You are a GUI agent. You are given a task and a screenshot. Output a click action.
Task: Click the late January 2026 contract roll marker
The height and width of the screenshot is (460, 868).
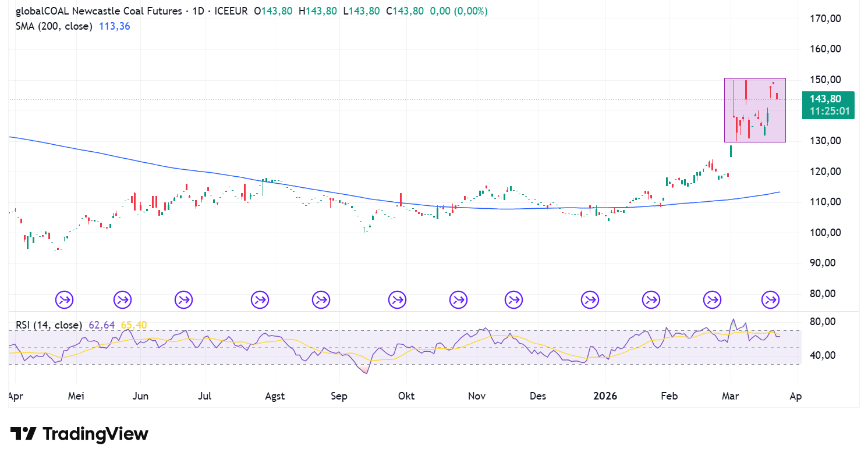click(x=651, y=300)
